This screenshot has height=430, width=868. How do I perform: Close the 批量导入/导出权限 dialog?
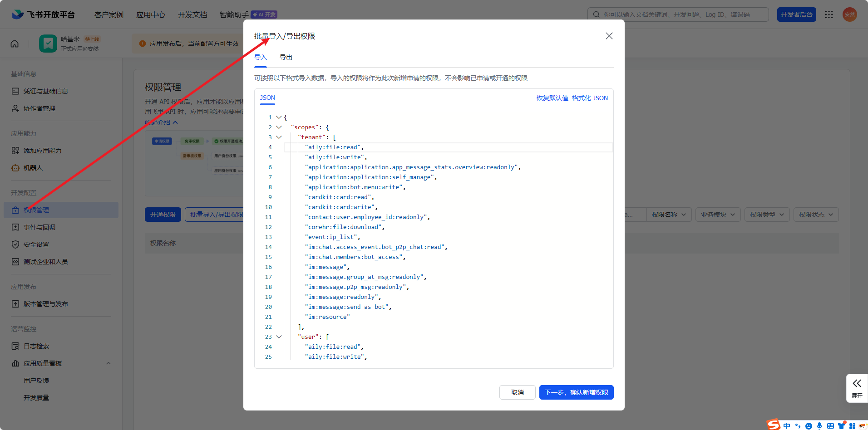click(609, 36)
